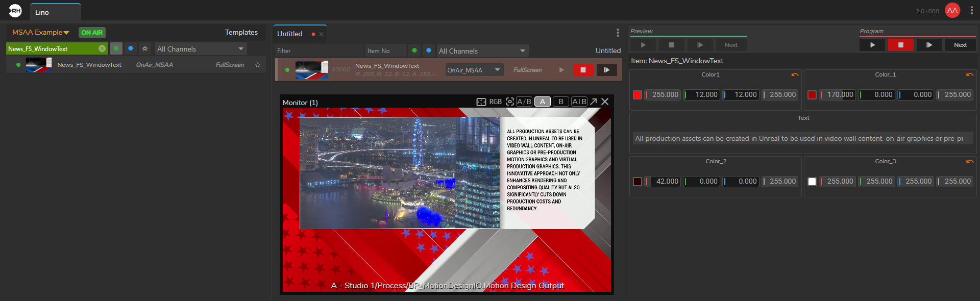This screenshot has height=301, width=980.
Task: Reset Color1 with its orange undo arrow
Action: [x=795, y=75]
